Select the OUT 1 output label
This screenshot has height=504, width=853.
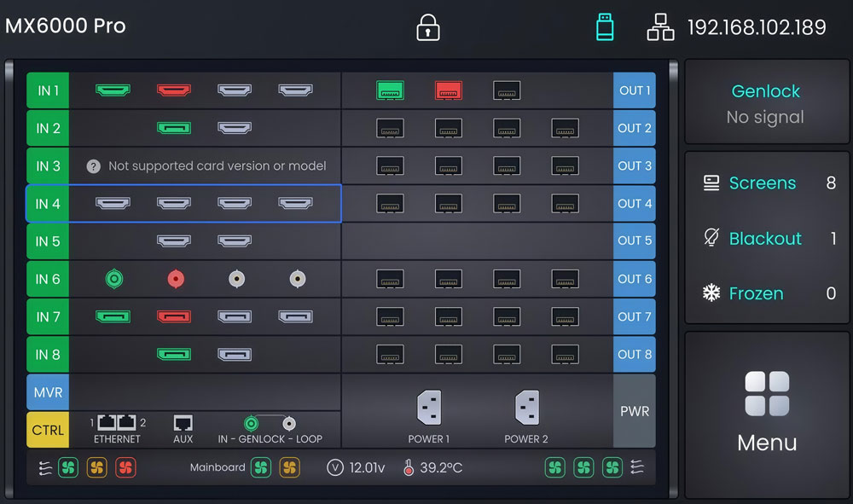pos(635,90)
